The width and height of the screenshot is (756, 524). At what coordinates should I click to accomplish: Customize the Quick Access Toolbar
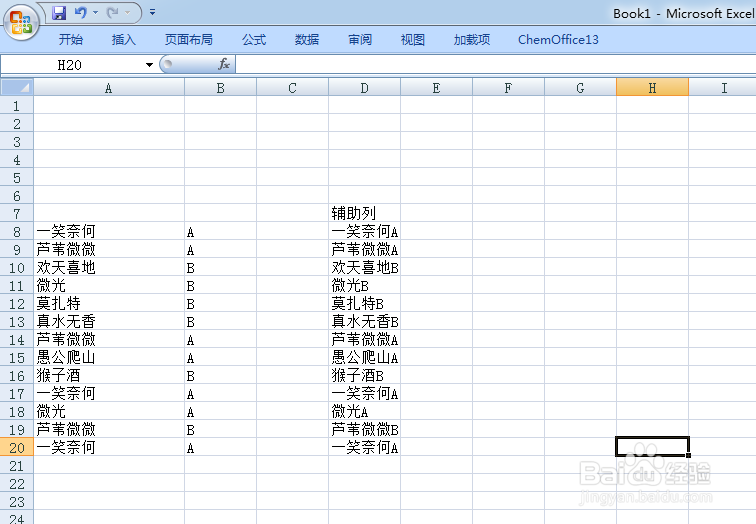pyautogui.click(x=152, y=13)
